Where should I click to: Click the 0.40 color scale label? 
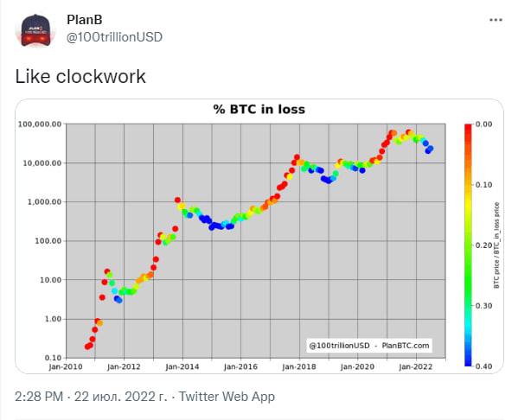(x=483, y=366)
